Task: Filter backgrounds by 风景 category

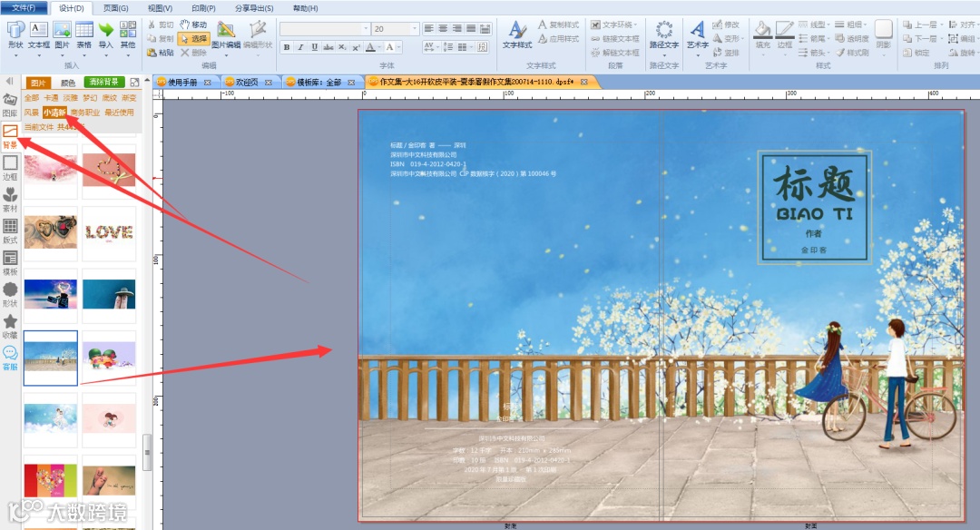Action: click(x=31, y=113)
